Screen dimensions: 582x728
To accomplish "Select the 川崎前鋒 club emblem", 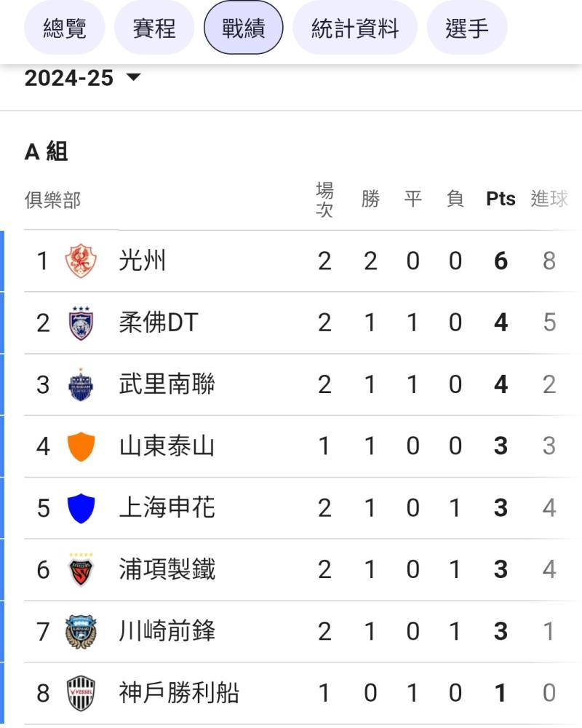I will point(81,631).
